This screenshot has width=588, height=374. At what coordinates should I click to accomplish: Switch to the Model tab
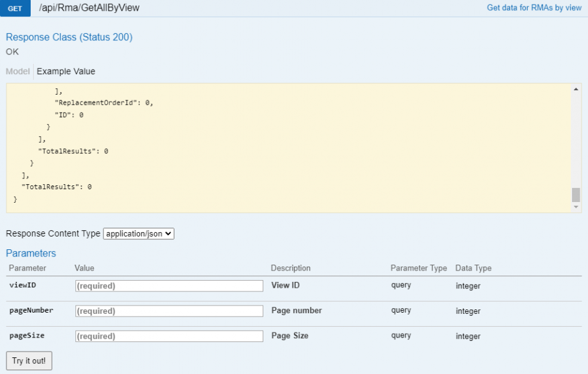[18, 71]
